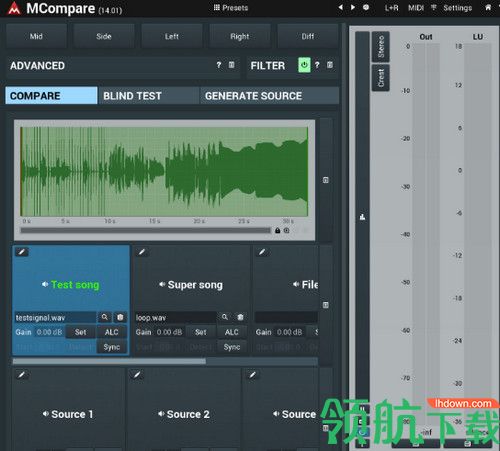Screen dimensions: 500x451
Task: Open the MIDI settings
Action: tap(416, 8)
